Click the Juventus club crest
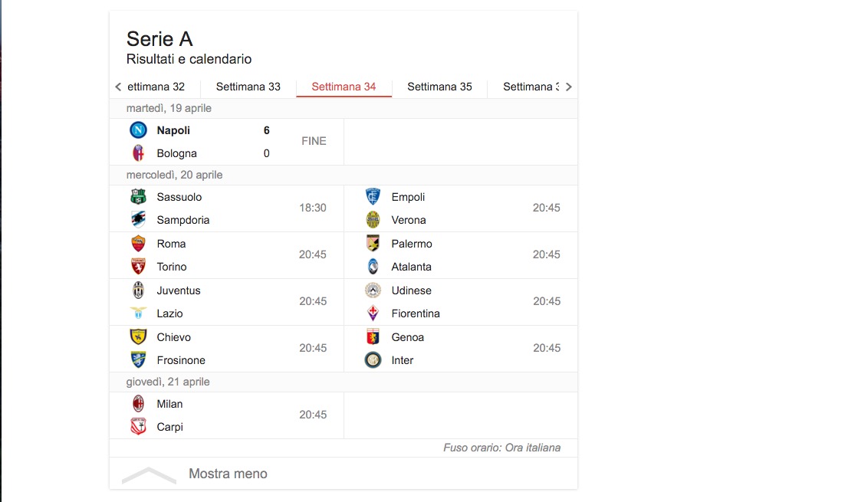Image resolution: width=868 pixels, height=502 pixels. pyautogui.click(x=138, y=290)
